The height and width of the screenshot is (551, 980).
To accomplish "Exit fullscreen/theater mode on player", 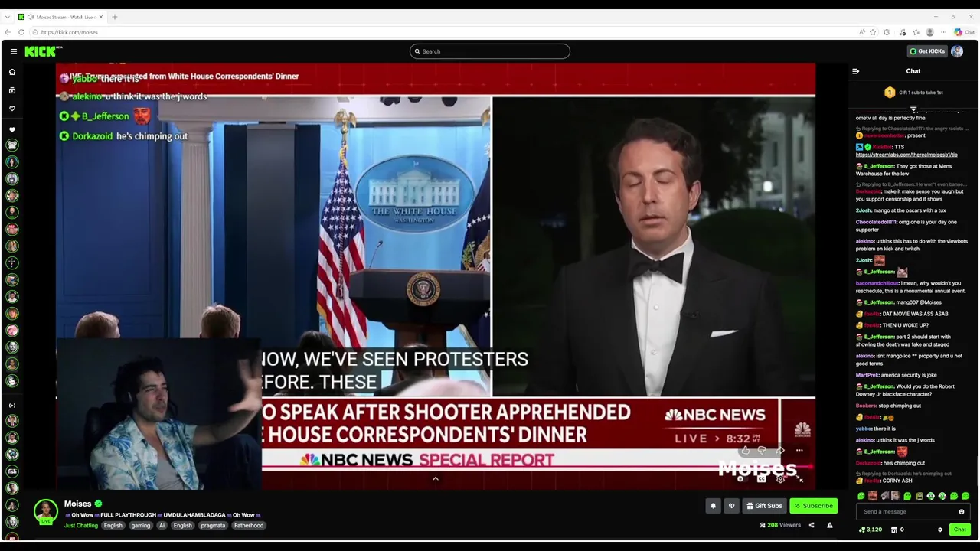I will [799, 479].
